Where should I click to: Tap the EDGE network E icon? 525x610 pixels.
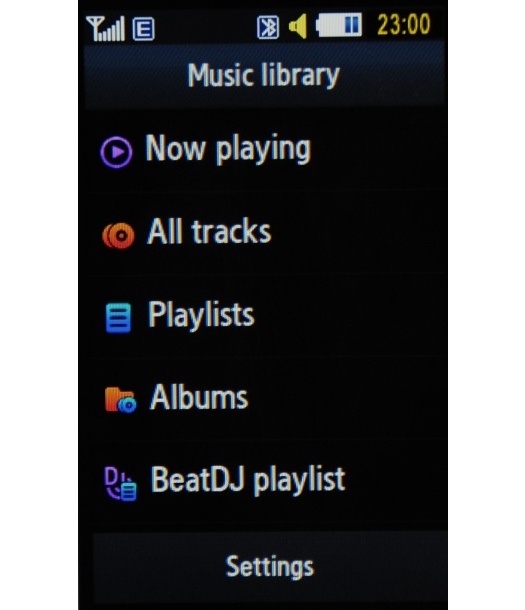144,29
